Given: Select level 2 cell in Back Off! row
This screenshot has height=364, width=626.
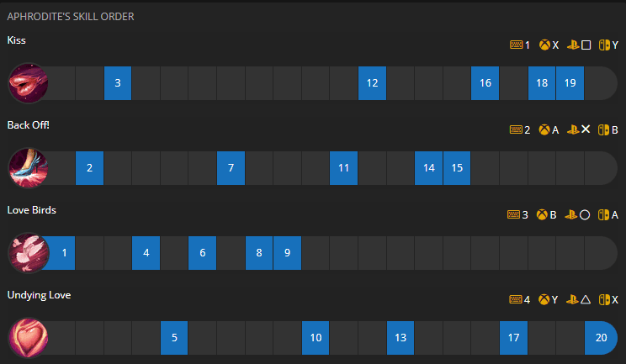Looking at the screenshot, I should pos(89,168).
